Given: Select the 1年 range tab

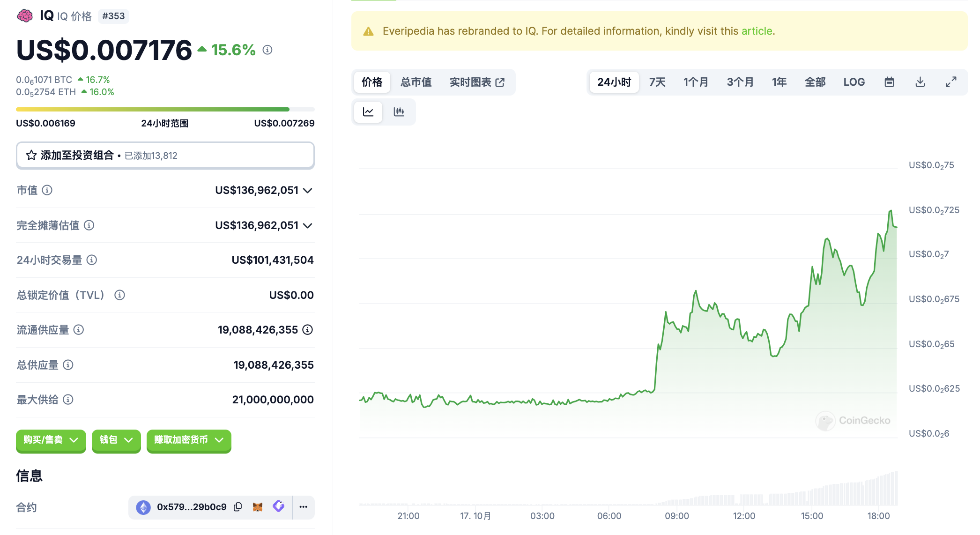Looking at the screenshot, I should click(779, 82).
